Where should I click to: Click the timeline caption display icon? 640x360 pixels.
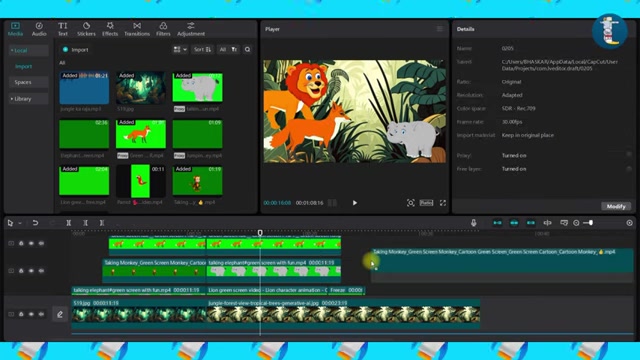tap(564, 223)
